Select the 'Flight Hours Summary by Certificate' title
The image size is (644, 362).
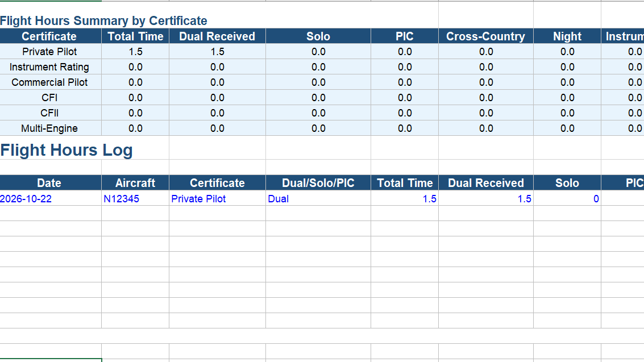103,20
